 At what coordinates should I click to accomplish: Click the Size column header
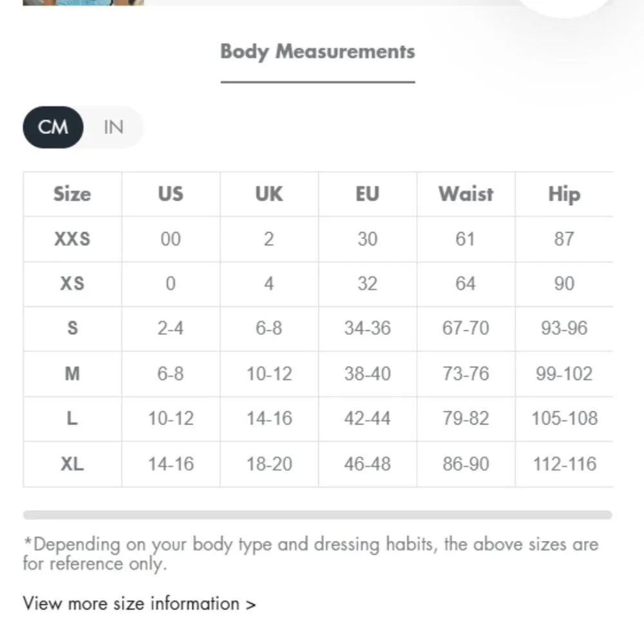pyautogui.click(x=72, y=194)
